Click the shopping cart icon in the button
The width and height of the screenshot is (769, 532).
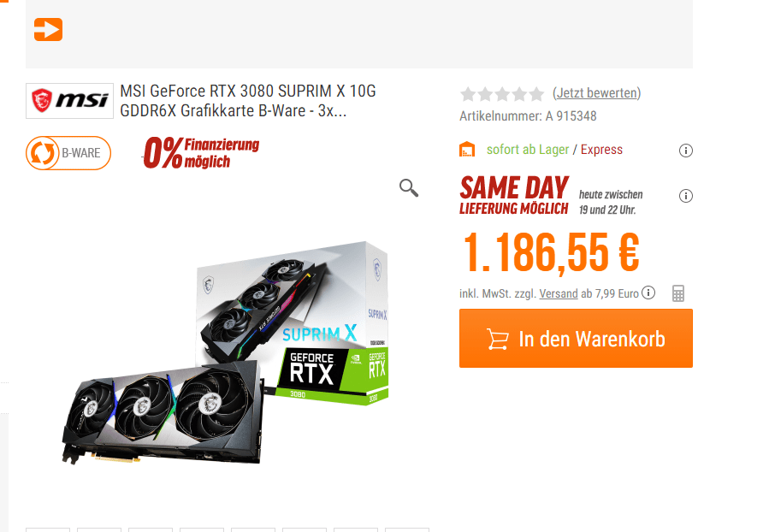click(x=497, y=339)
